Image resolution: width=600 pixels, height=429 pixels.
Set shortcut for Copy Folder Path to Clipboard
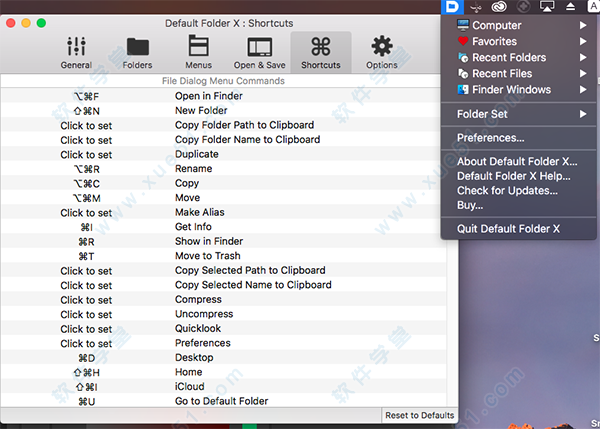click(x=86, y=126)
